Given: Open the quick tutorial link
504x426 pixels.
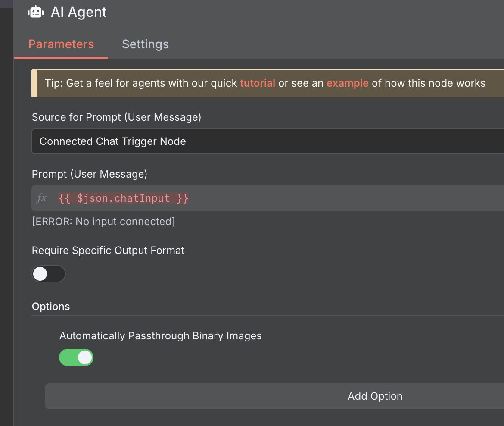Looking at the screenshot, I should click(258, 83).
